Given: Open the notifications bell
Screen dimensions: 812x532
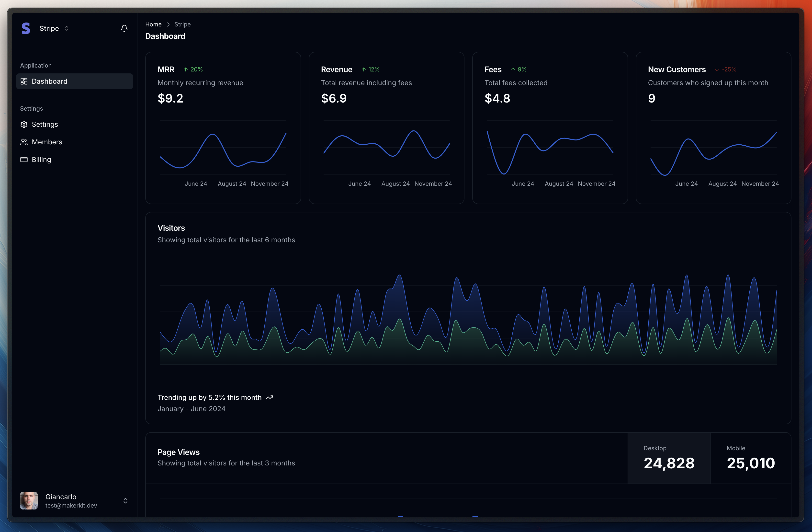Looking at the screenshot, I should pos(124,28).
